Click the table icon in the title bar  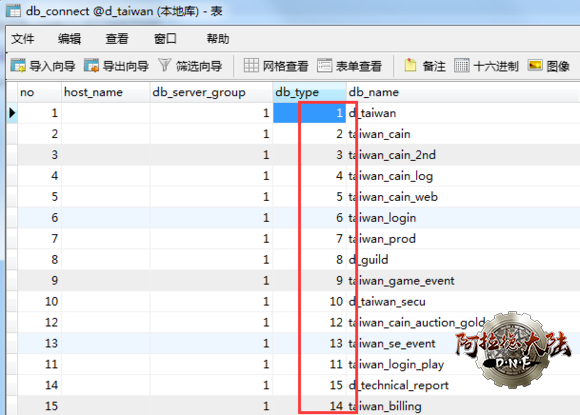click(x=13, y=11)
